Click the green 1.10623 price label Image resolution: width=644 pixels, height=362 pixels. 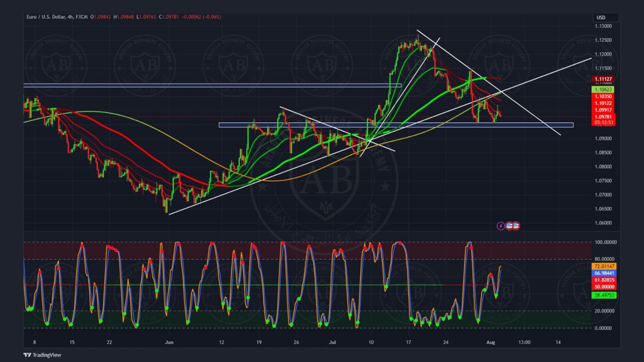(x=603, y=90)
